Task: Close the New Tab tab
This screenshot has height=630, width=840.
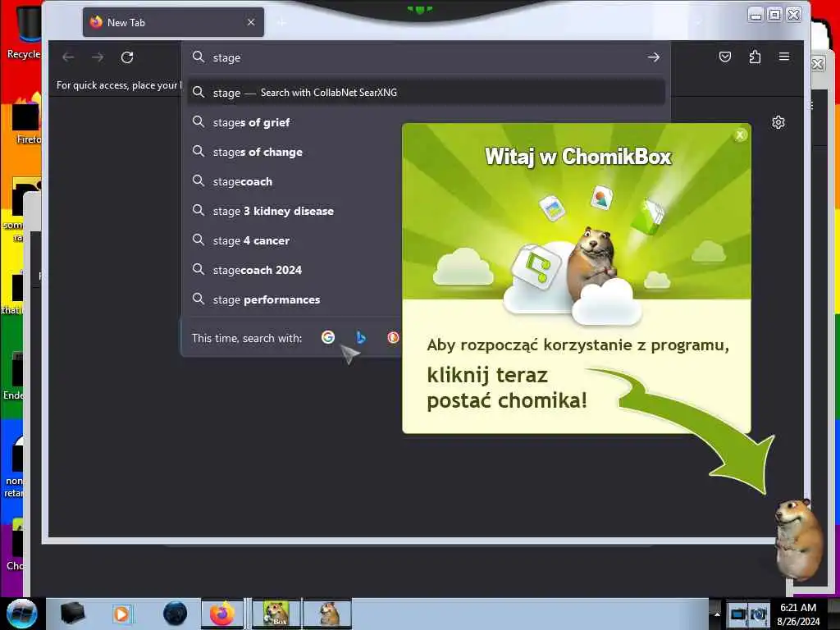Action: pyautogui.click(x=251, y=22)
